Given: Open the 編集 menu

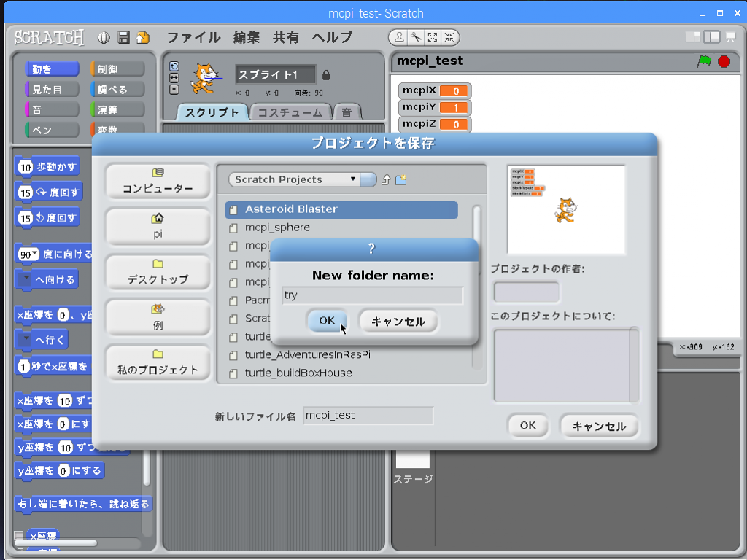Looking at the screenshot, I should [247, 37].
